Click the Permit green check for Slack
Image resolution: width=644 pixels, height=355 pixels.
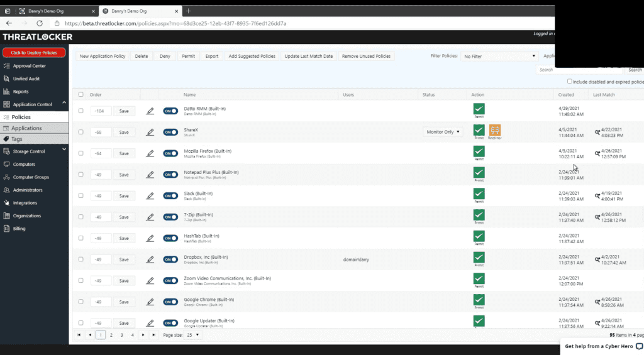point(479,194)
